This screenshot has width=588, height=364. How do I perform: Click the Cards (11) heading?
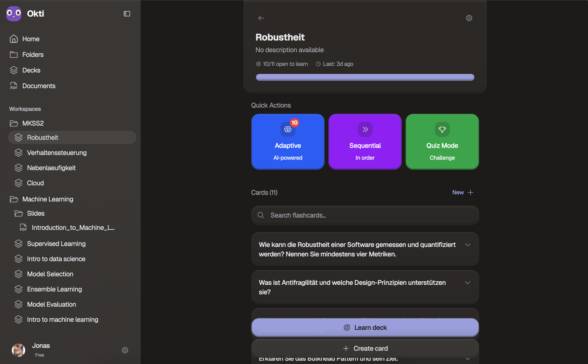[x=264, y=192]
